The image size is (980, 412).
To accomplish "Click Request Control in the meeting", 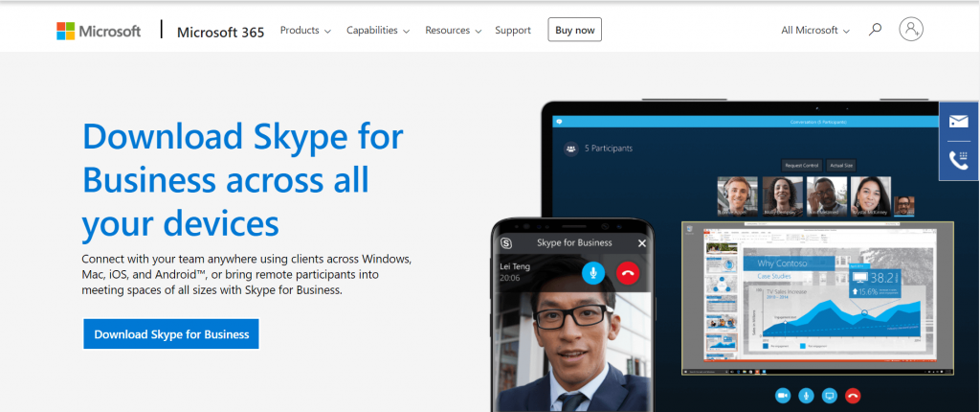I will click(801, 166).
